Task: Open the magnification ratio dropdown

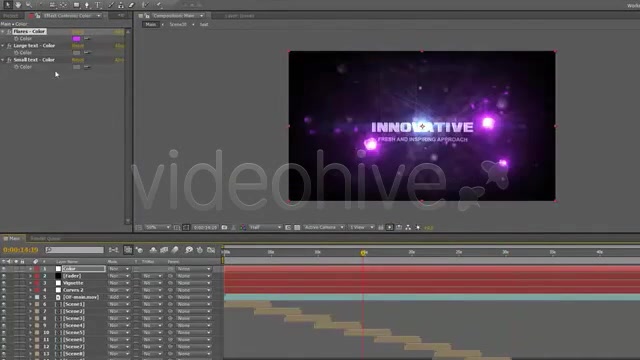Action: pyautogui.click(x=158, y=227)
